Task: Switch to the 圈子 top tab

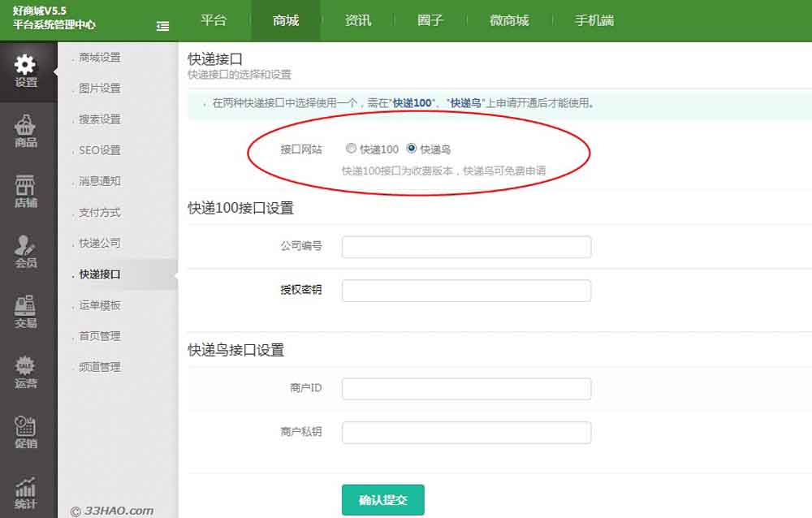Action: 430,21
